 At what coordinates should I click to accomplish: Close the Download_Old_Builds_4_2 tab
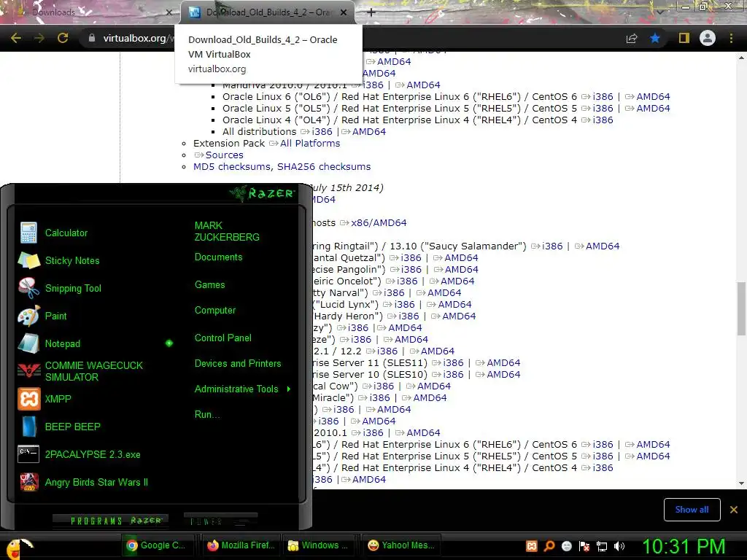coord(344,12)
